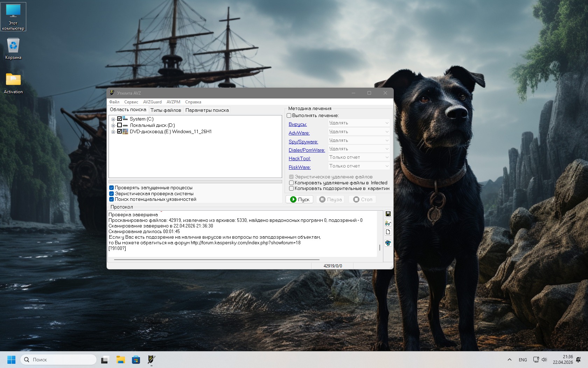Click the glasses icon beside the protocol
The height and width of the screenshot is (368, 588).
[x=388, y=223]
